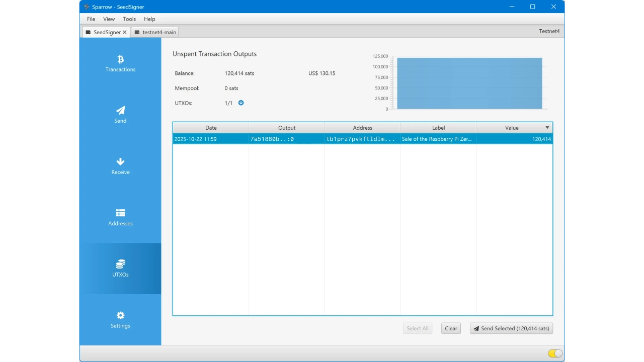The width and height of the screenshot is (644, 362).
Task: Sort by the Date column header
Action: point(211,128)
